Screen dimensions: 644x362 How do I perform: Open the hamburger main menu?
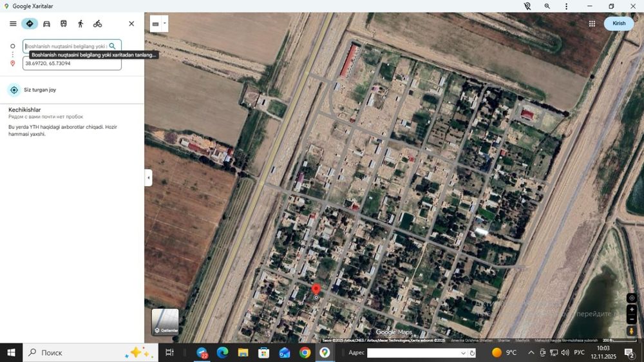pyautogui.click(x=13, y=24)
